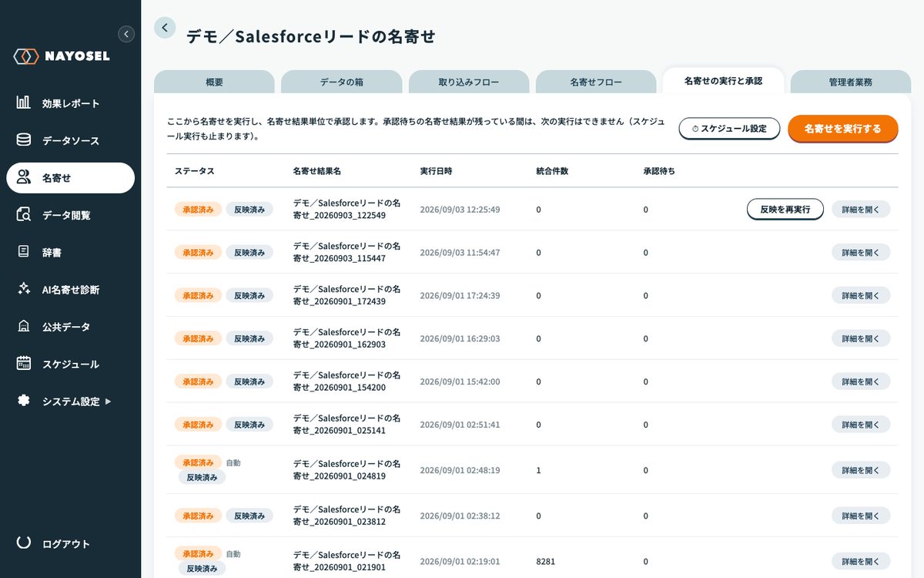The image size is (924, 578).
Task: Click the NAYOSEL logo icon
Action: (26, 56)
